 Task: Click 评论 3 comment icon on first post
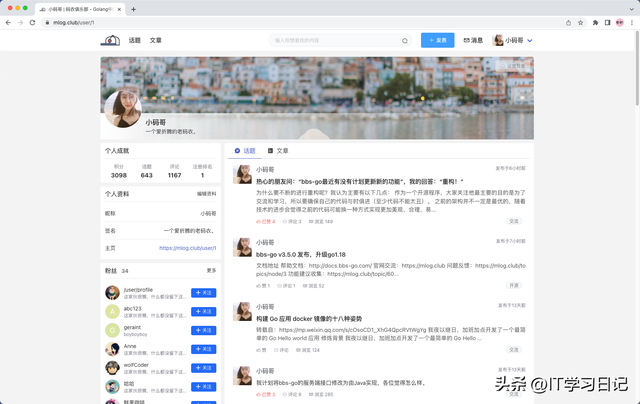(285, 222)
